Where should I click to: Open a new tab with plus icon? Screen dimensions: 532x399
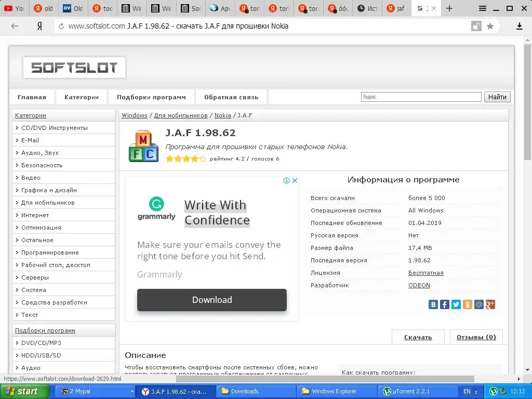click(449, 8)
